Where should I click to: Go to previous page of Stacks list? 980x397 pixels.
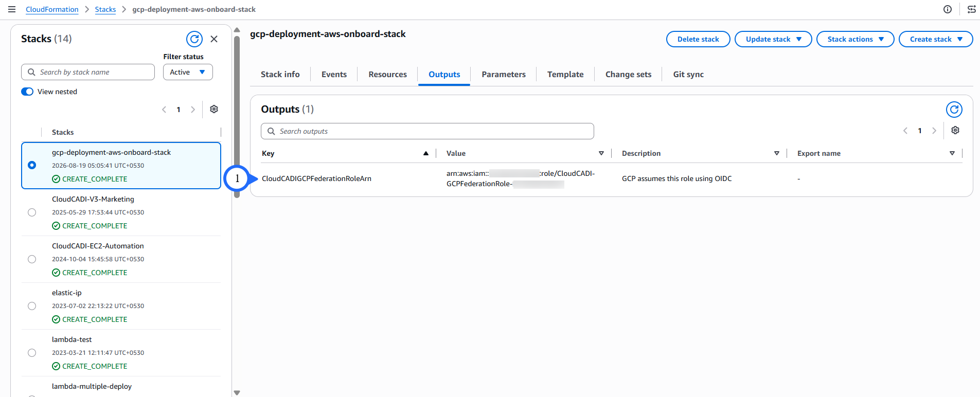coord(164,110)
